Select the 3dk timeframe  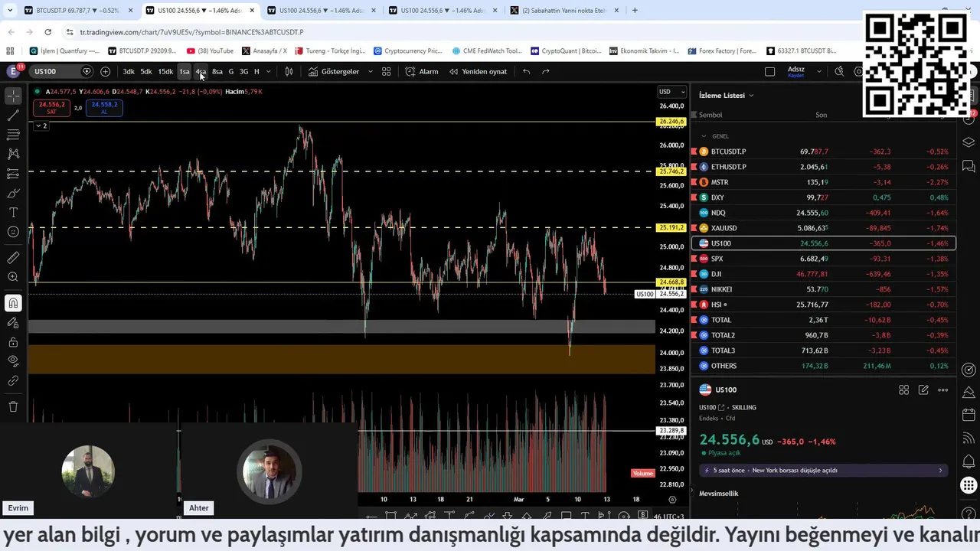tap(129, 71)
